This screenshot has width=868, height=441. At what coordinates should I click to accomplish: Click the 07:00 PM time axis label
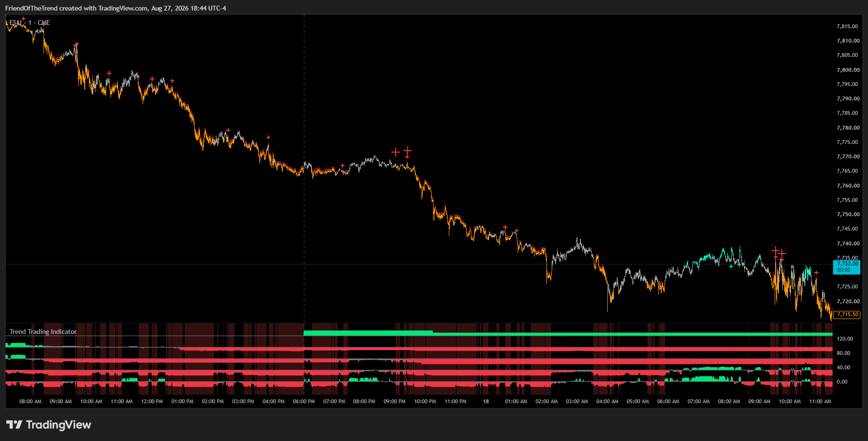pos(334,401)
